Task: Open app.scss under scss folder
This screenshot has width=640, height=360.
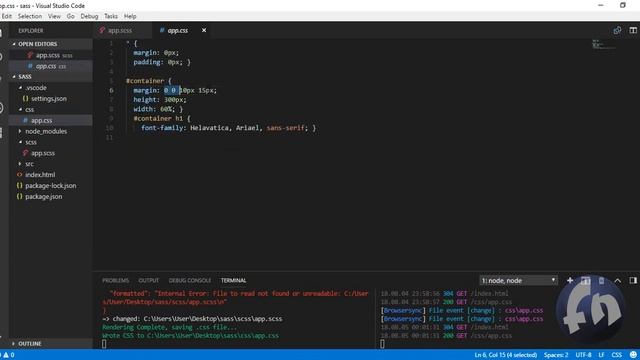Action: point(51,153)
